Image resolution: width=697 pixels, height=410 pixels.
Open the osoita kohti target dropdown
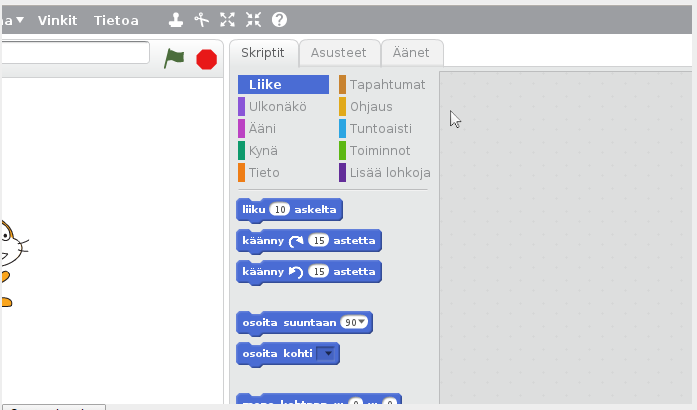coord(327,353)
